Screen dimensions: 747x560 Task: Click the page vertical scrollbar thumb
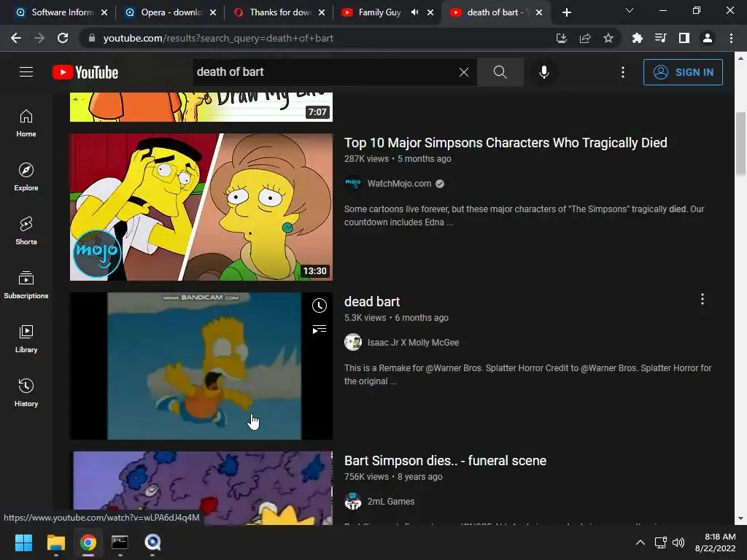[x=740, y=144]
